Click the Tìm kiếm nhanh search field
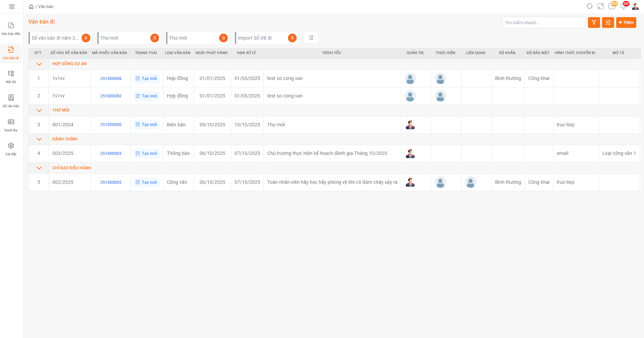The width and height of the screenshot is (644, 338). (x=543, y=23)
